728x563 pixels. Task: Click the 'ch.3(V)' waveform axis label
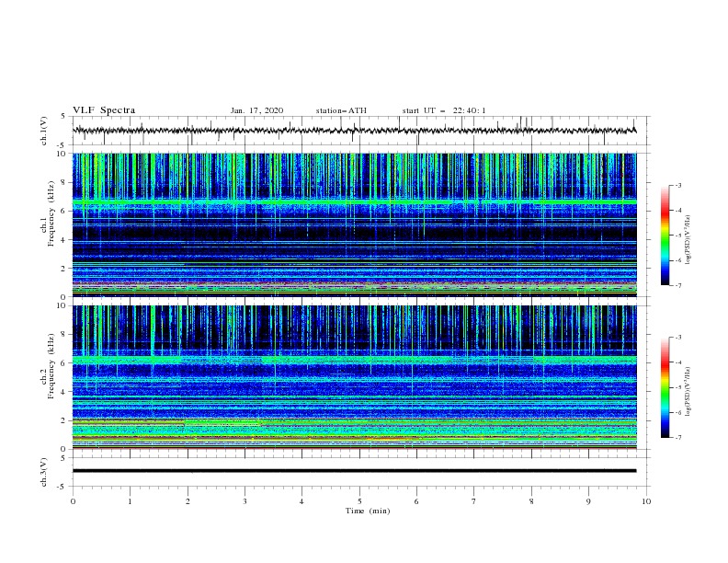point(44,472)
